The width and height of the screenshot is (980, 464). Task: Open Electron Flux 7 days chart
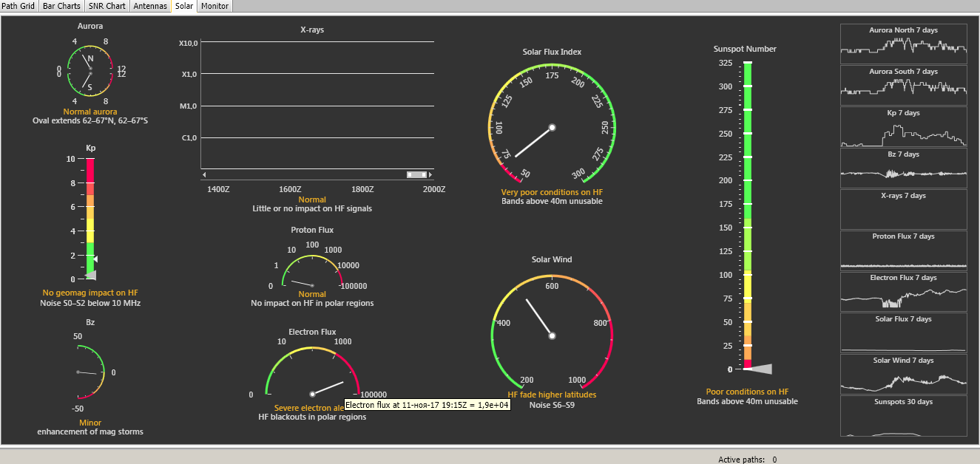(903, 291)
